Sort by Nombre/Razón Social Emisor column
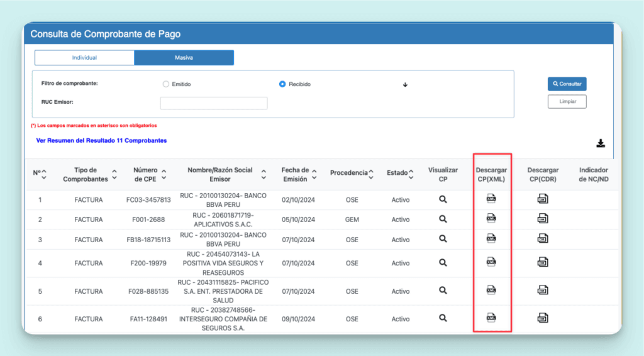The image size is (644, 356). pyautogui.click(x=264, y=174)
